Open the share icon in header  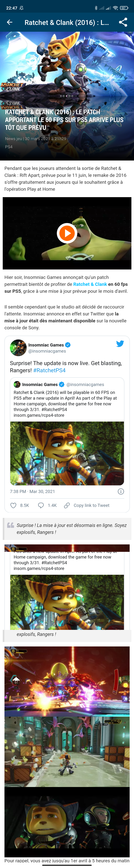click(x=123, y=22)
